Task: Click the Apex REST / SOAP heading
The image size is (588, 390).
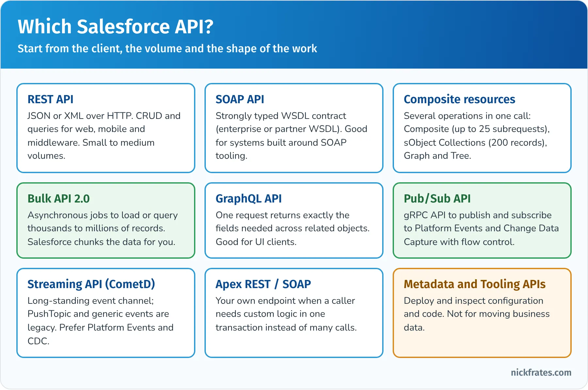Action: [x=263, y=284]
